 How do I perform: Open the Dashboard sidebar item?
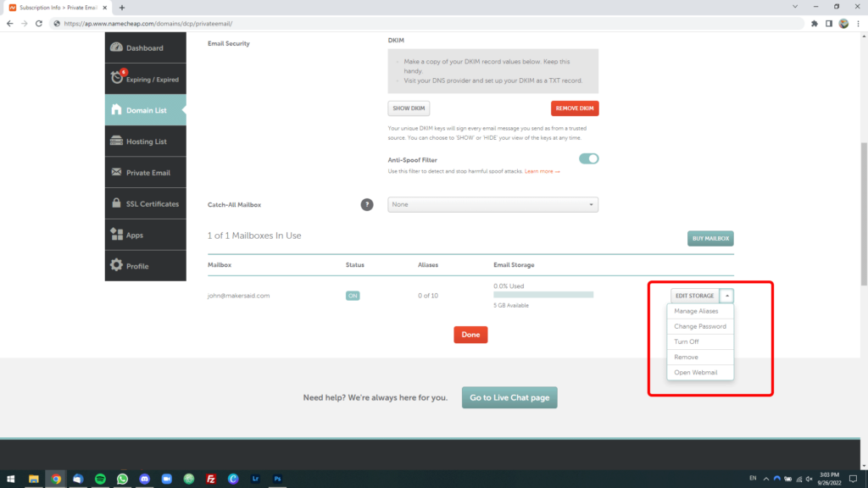point(146,47)
